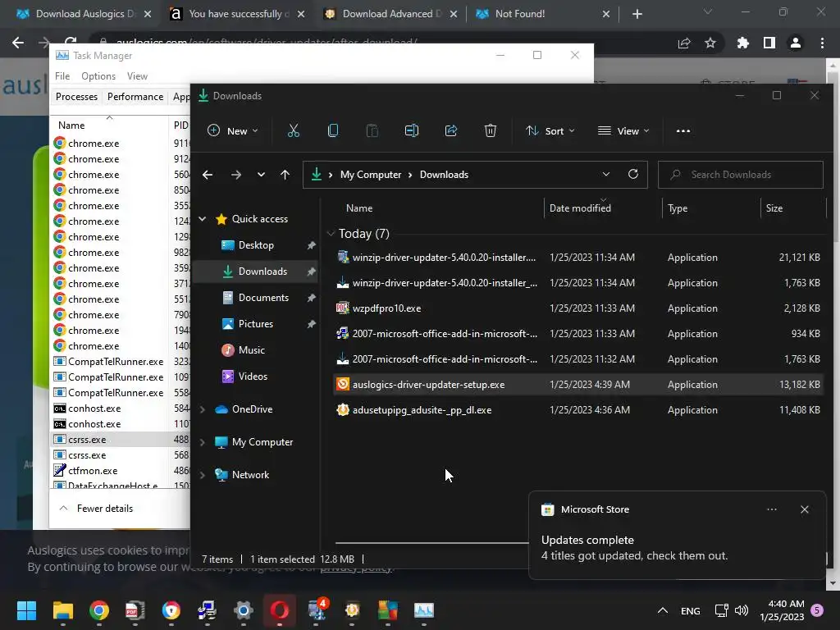840x630 pixels.
Task: Open the Microsoft Store notification options ellipsis
Action: 771,509
